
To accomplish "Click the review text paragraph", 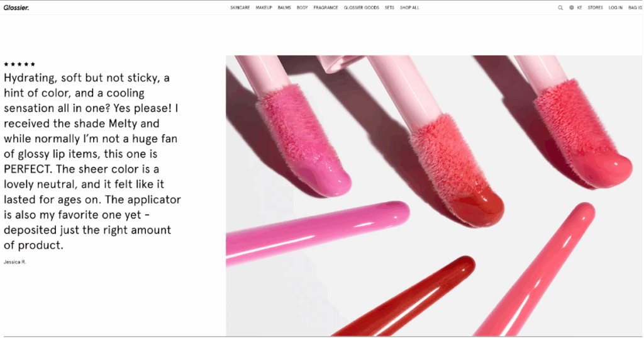I will [x=92, y=162].
